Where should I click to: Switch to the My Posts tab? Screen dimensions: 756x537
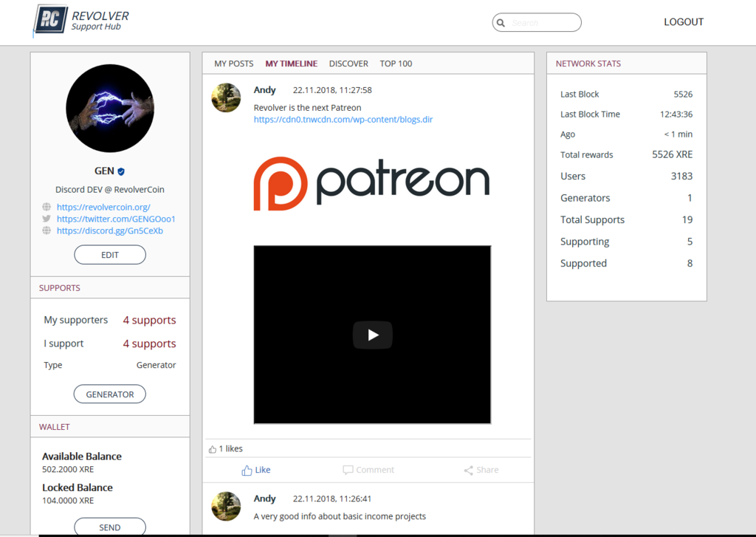coord(234,64)
